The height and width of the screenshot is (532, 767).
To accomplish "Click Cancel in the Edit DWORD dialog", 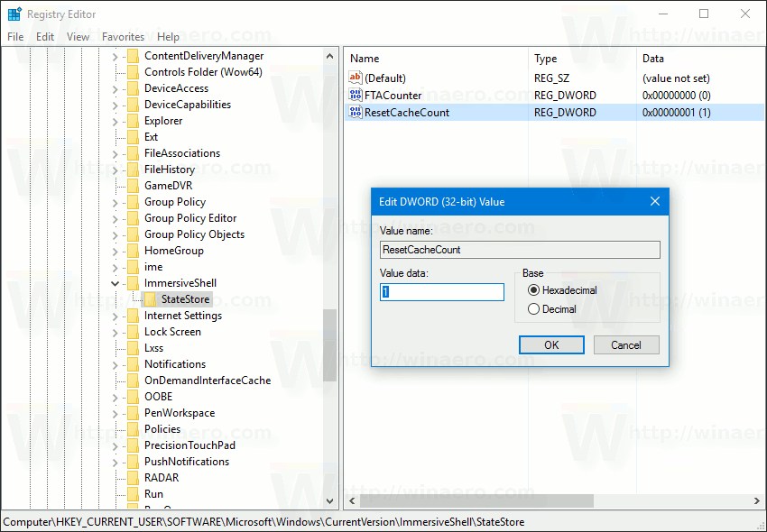I will pos(626,344).
